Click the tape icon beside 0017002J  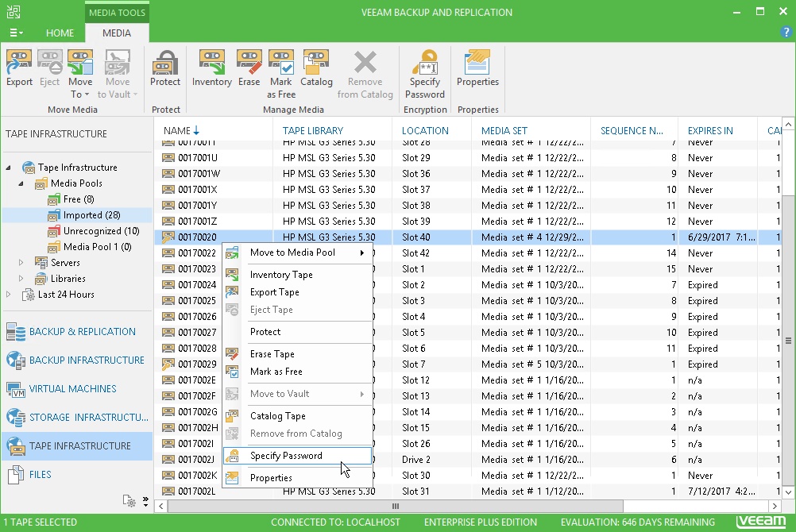coord(168,460)
